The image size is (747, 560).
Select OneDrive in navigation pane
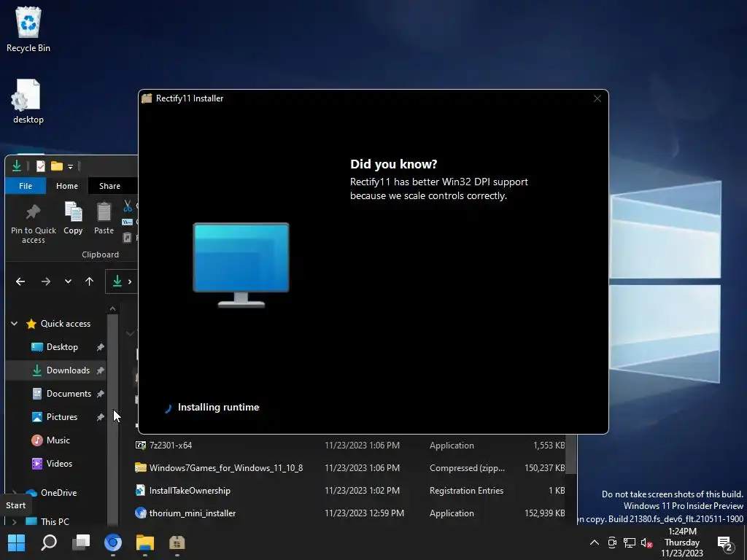(58, 492)
